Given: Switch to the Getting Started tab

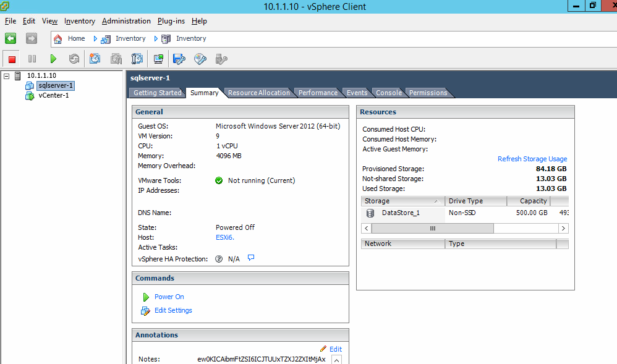Looking at the screenshot, I should click(157, 93).
